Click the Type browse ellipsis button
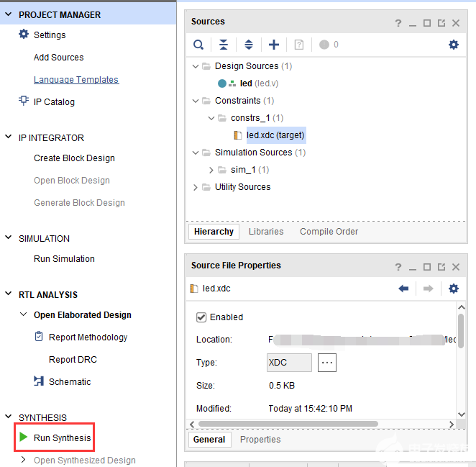 click(x=327, y=363)
